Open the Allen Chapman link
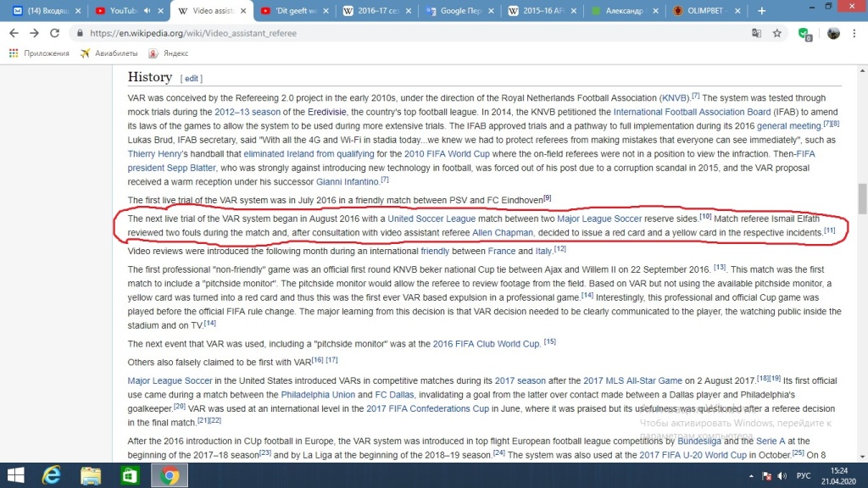Image resolution: width=868 pixels, height=488 pixels. 503,233
